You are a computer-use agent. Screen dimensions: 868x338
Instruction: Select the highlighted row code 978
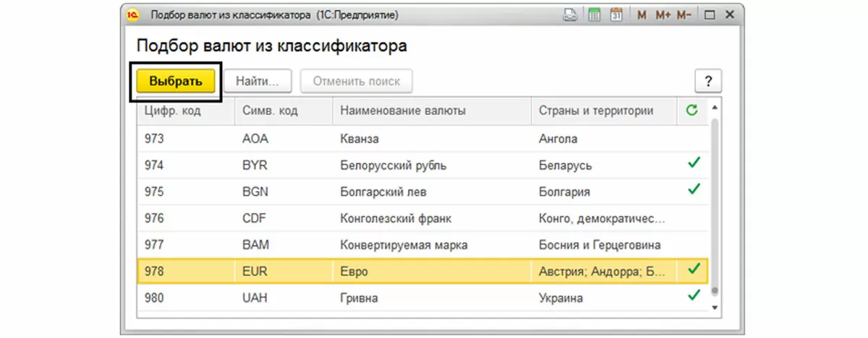pos(422,271)
